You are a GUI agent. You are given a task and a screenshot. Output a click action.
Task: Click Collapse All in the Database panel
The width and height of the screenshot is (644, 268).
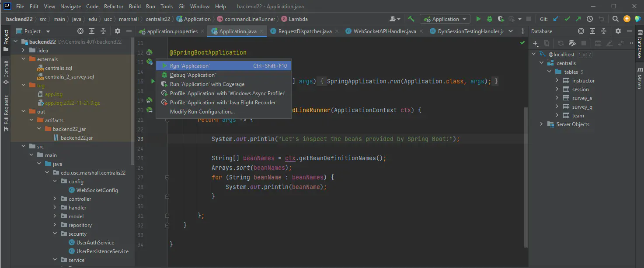(x=604, y=31)
